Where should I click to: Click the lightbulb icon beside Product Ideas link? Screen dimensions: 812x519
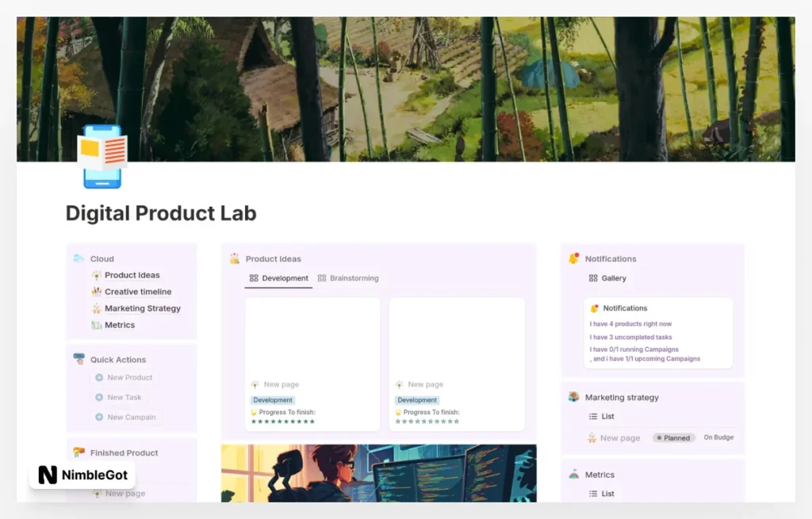coord(96,275)
